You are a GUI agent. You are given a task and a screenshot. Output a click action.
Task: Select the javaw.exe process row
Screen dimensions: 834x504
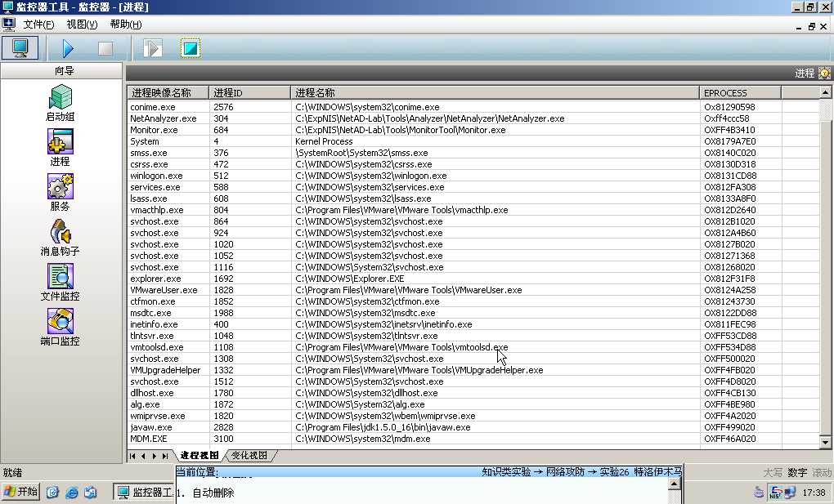coord(473,427)
